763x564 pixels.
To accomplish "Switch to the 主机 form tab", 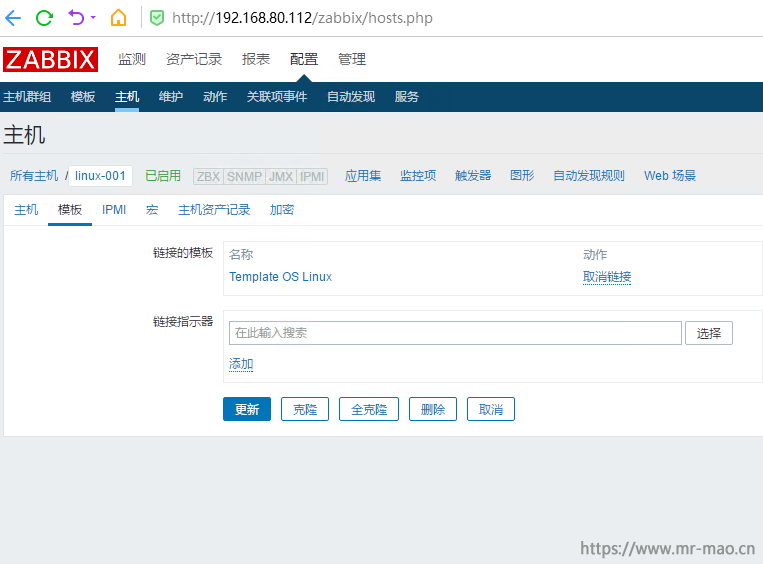I will 26,210.
